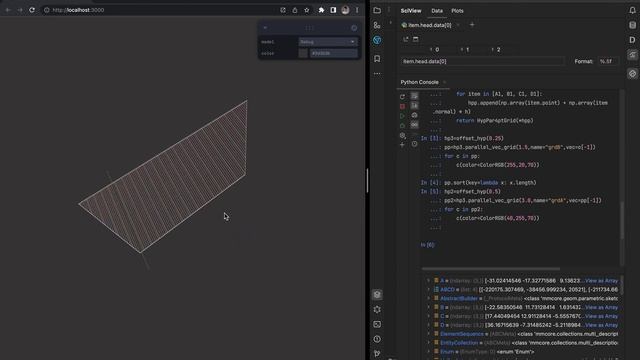Viewport: 640px width, 360px height.
Task: Click the color hex value field
Action: (x=333, y=53)
